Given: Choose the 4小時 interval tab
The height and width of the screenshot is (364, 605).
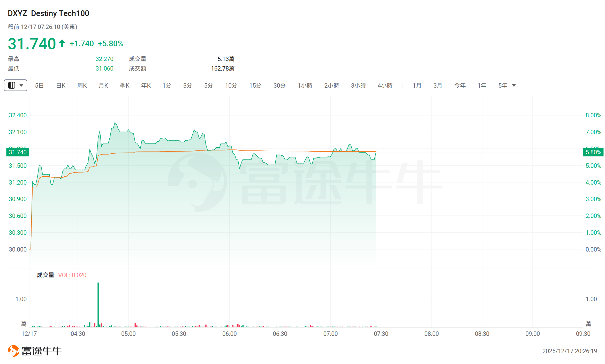Looking at the screenshot, I should click(385, 86).
